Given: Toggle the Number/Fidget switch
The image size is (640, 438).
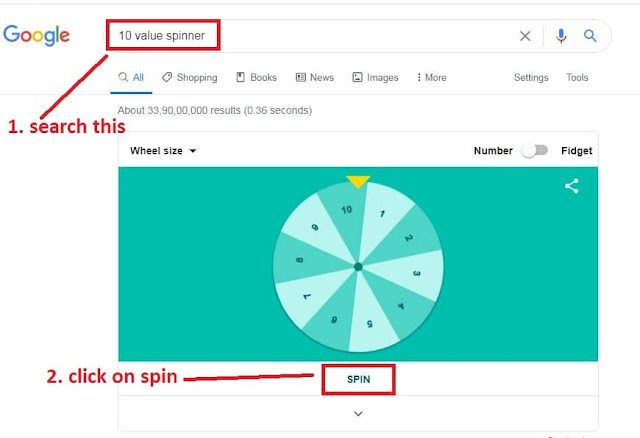Looking at the screenshot, I should click(535, 151).
